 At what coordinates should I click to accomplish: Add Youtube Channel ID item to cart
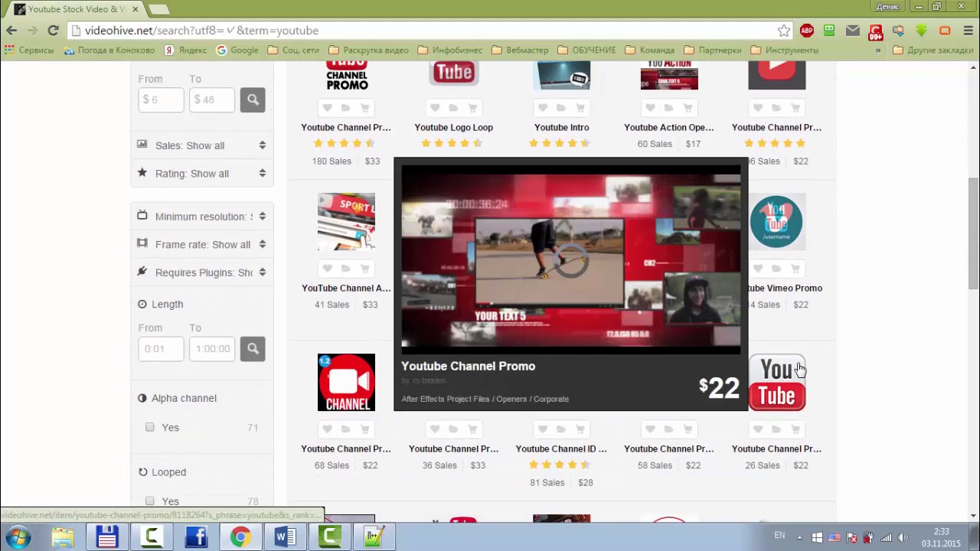580,429
